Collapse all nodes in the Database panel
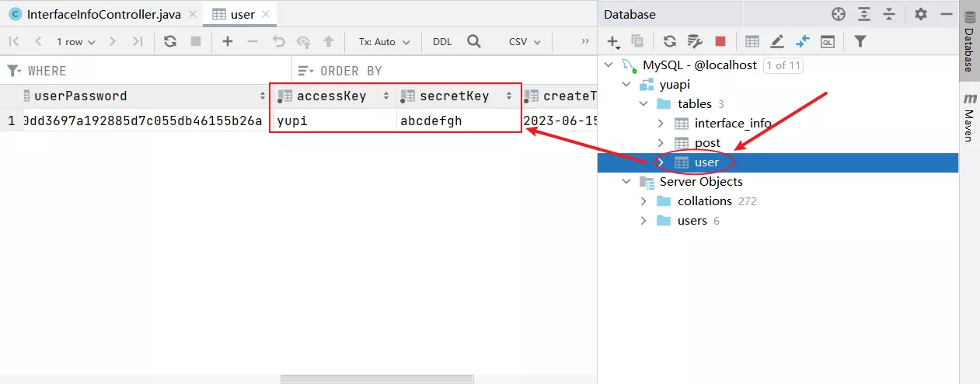 coord(889,14)
